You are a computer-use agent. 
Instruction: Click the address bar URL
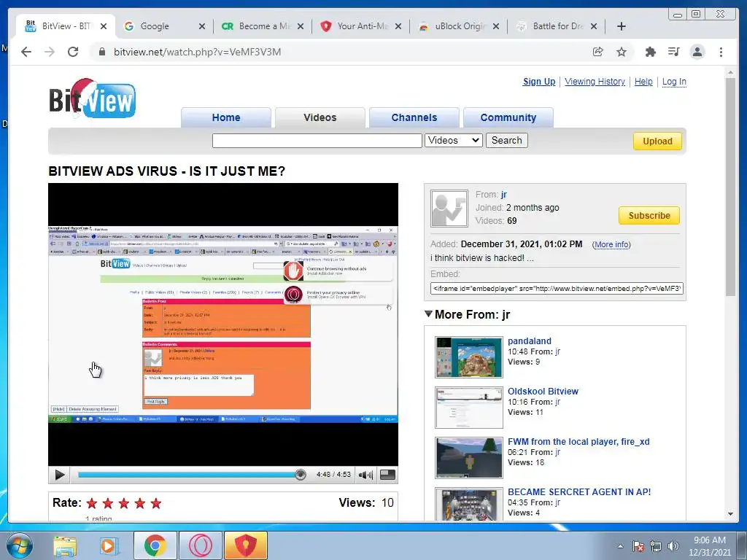coord(197,52)
